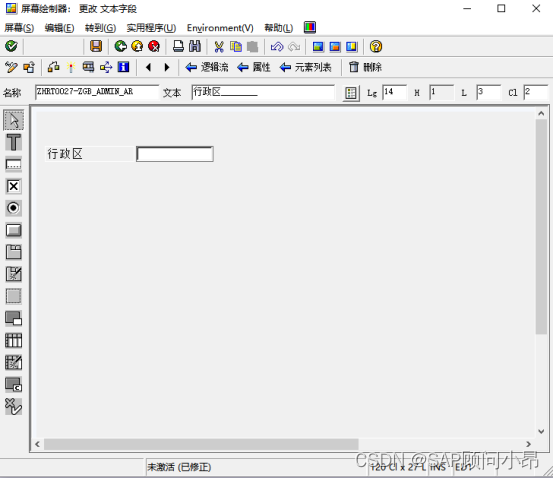Click the 逻辑流 flow logic button
The width and height of the screenshot is (554, 479).
coord(207,67)
